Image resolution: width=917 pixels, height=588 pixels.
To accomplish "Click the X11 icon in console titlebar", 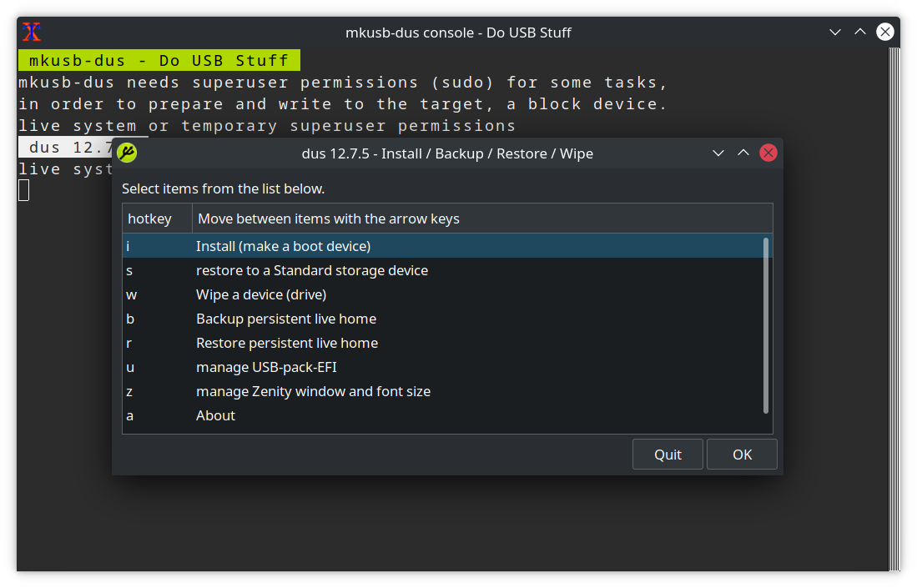I will point(32,33).
